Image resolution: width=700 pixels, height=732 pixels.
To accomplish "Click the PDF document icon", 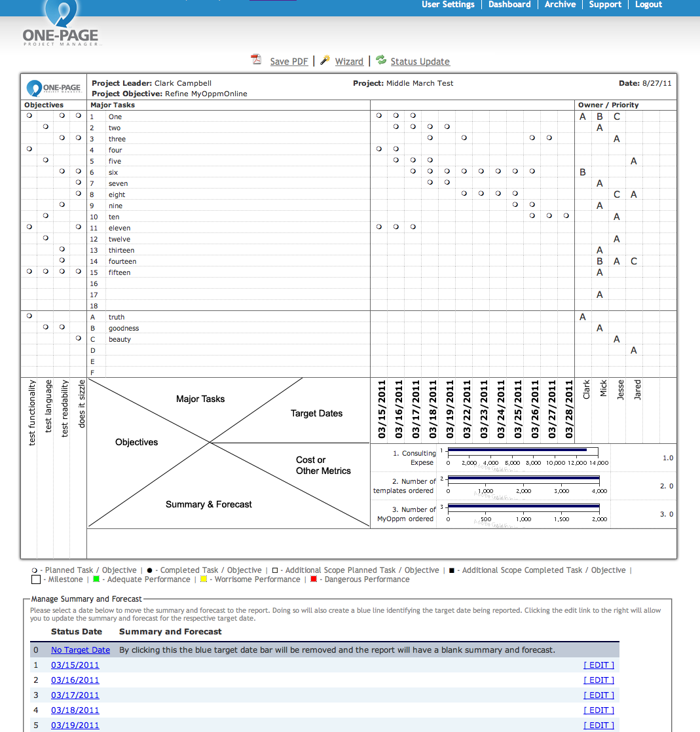I will pos(256,60).
